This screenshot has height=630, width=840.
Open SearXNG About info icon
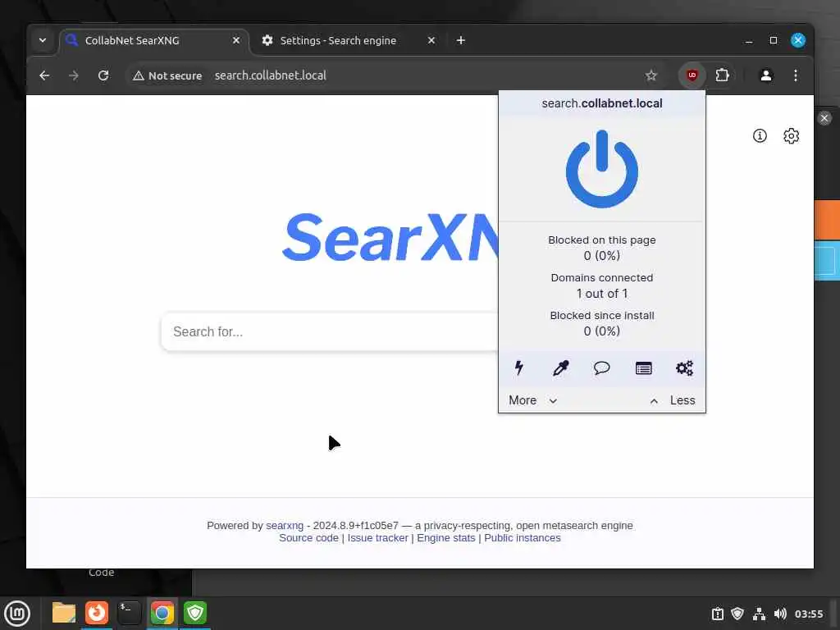pos(760,136)
